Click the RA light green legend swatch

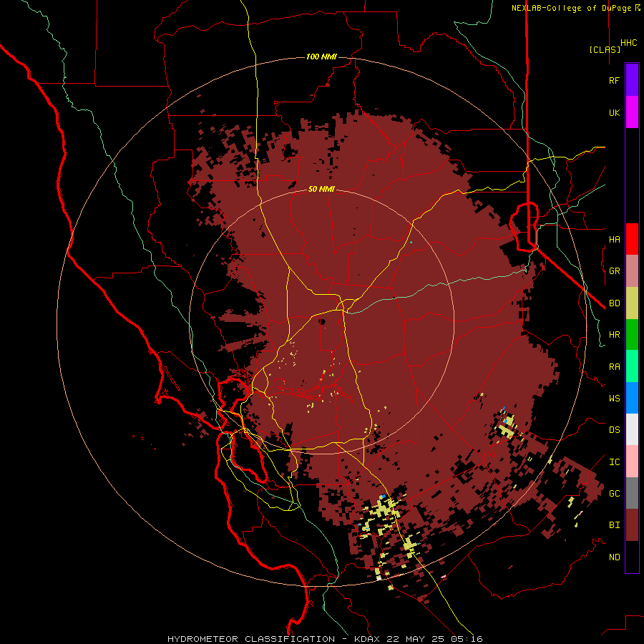[x=632, y=366]
